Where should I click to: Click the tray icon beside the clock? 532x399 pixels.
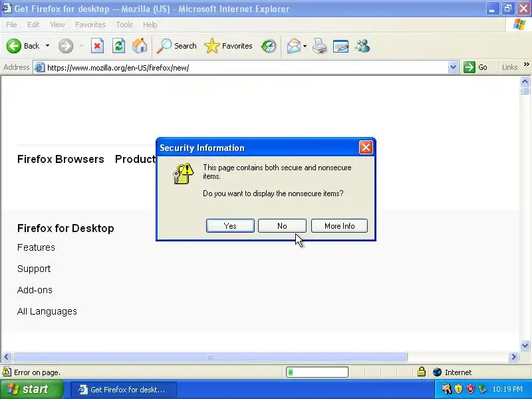pos(482,389)
